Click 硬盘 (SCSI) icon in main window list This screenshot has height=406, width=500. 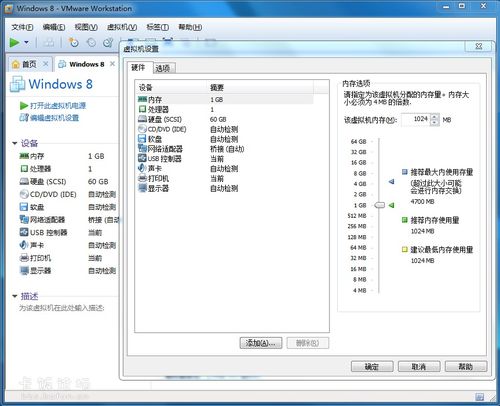click(24, 182)
